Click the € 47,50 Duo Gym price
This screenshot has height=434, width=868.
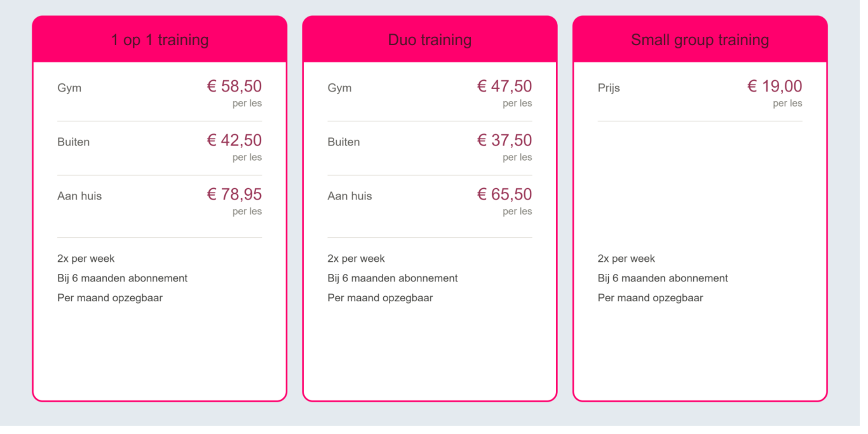tap(505, 86)
